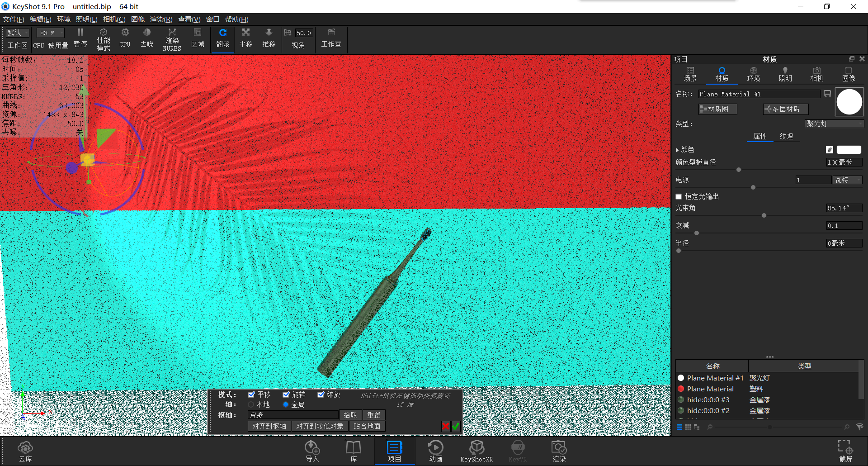Screen dimensions: 868x466
Task: Enable the 恒定光输出 checkbox
Action: click(x=679, y=196)
